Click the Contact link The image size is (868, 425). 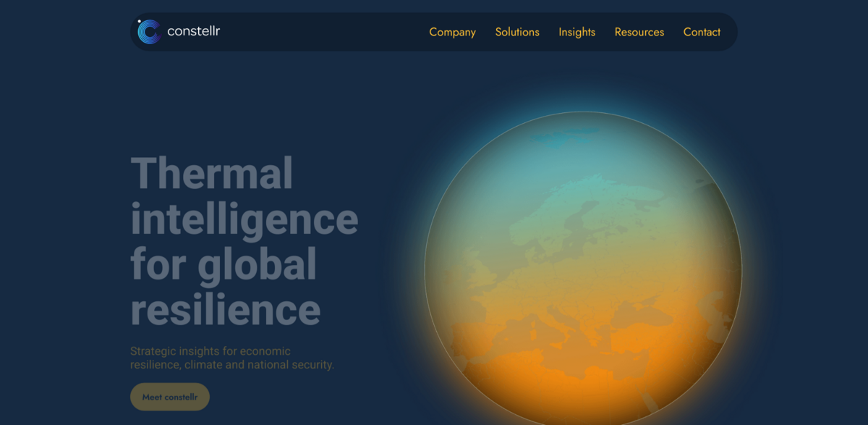tap(701, 32)
